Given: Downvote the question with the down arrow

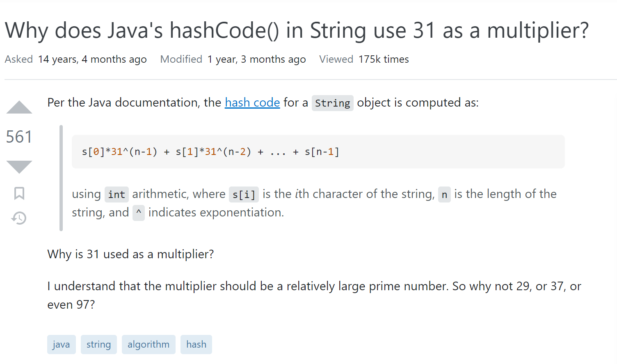Looking at the screenshot, I should coord(19,166).
